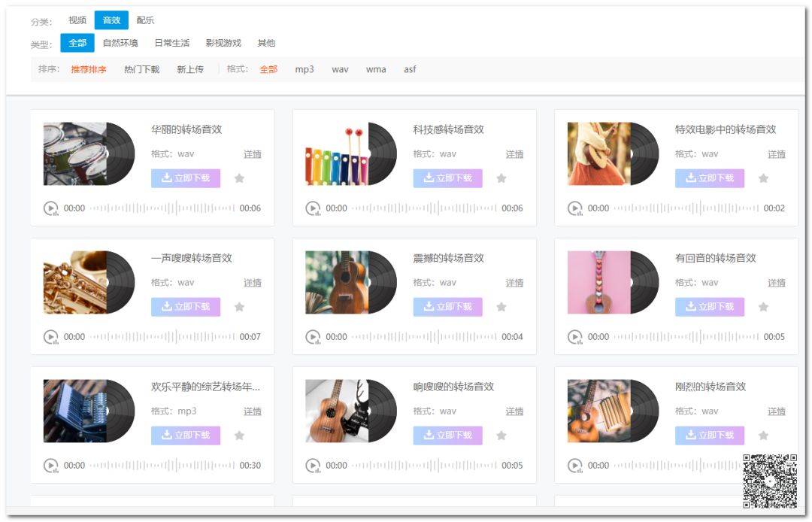Play the 科技感转场音效 preview
This screenshot has width=812, height=522.
tap(313, 208)
